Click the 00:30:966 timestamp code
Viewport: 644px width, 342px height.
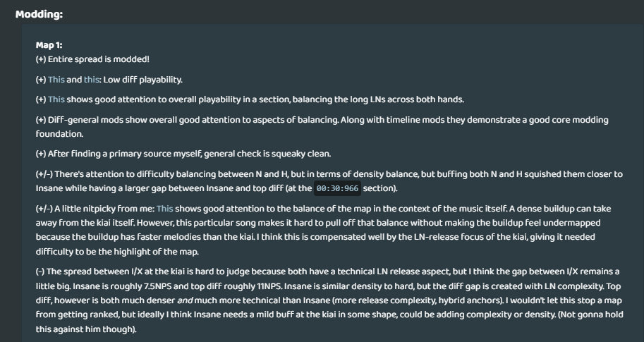tap(337, 189)
